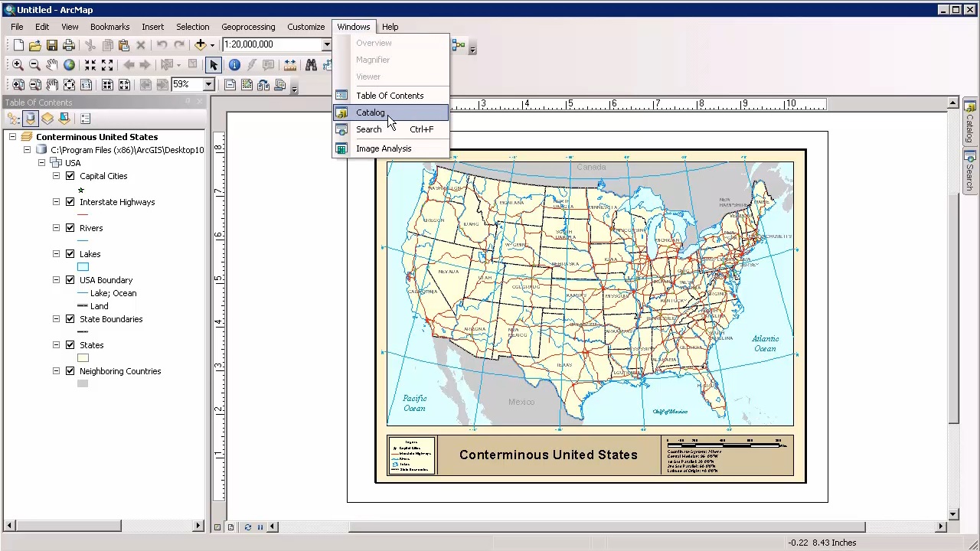Collapse the USA Boundary legend

56,280
